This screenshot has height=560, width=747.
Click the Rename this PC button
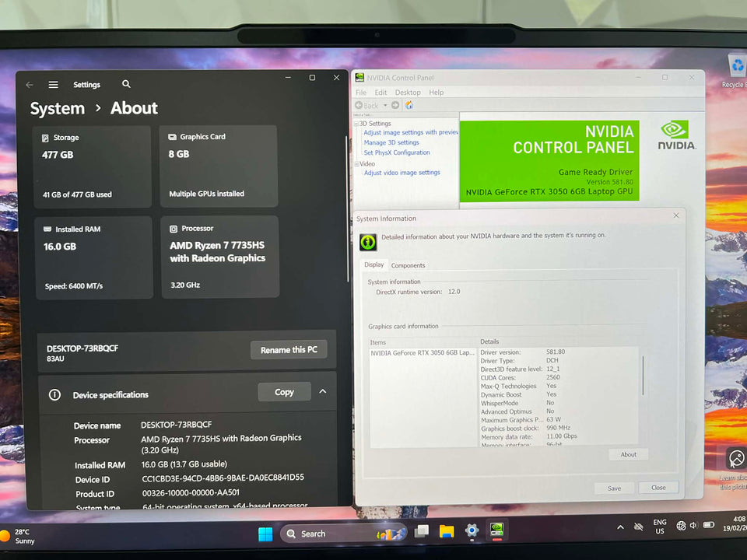coord(289,349)
